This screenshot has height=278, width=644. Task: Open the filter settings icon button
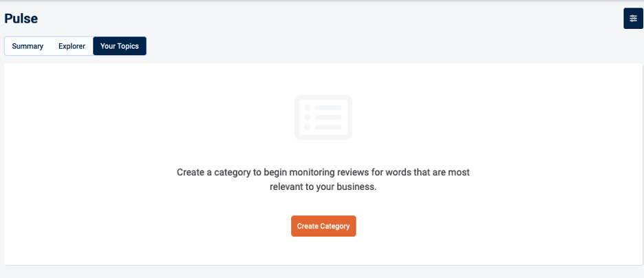(633, 19)
